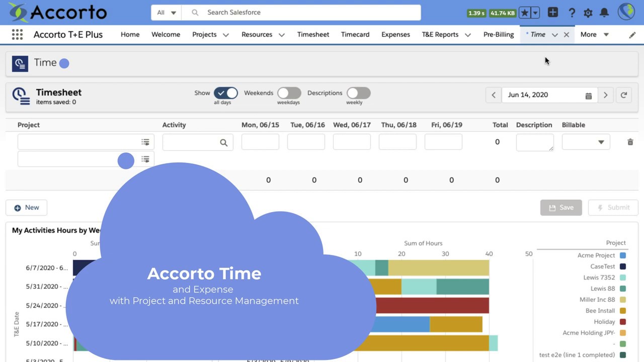The height and width of the screenshot is (362, 644).
Task: Click the favorites star icon
Action: point(524,13)
